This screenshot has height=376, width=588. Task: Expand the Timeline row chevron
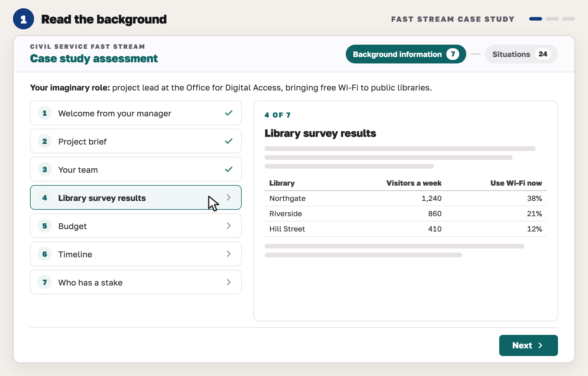click(x=229, y=254)
